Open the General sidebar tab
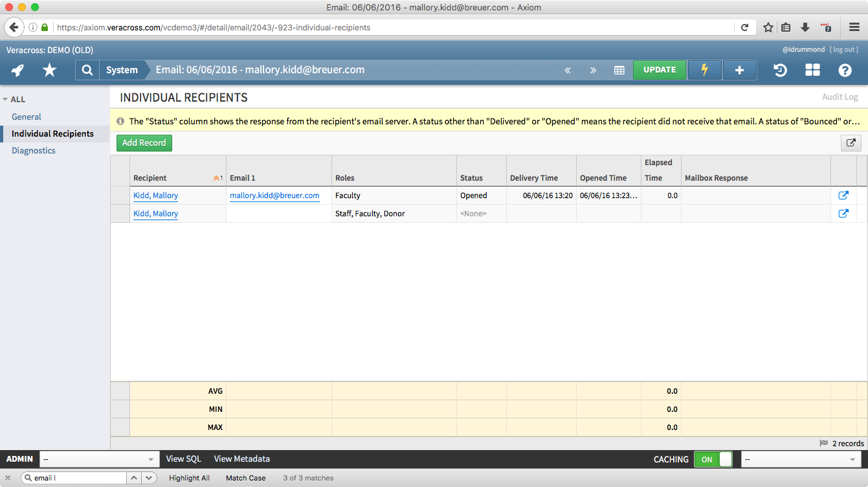 pyautogui.click(x=26, y=117)
